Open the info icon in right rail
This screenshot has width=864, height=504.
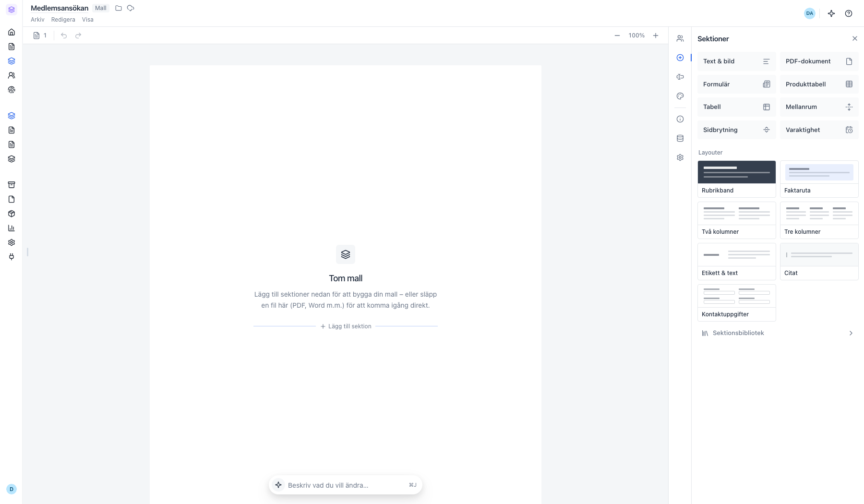(x=680, y=119)
